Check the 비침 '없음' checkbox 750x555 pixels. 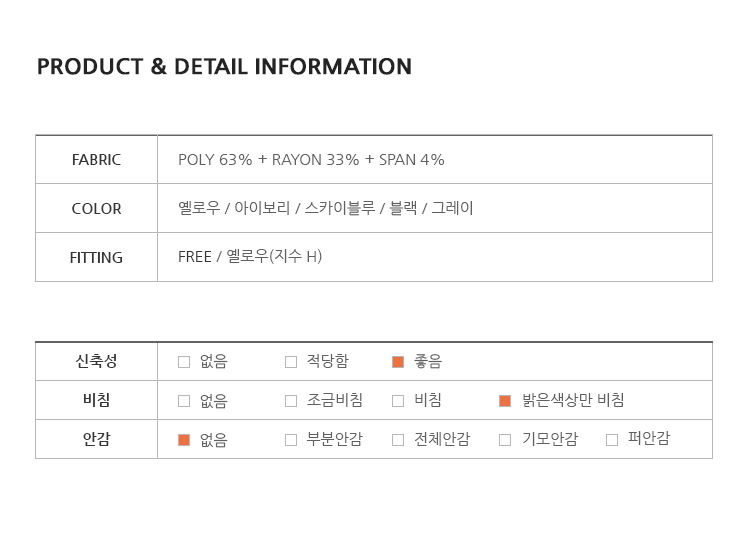184,401
